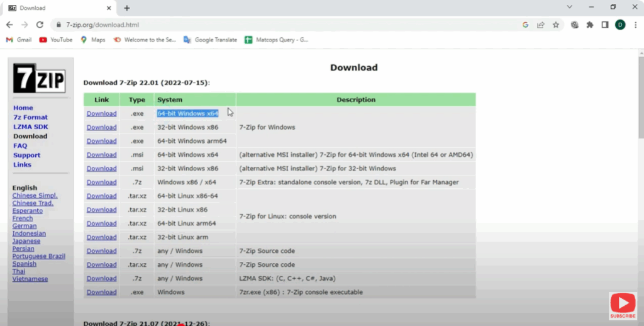Download 32-bit Linux x86 tar.xz
The height and width of the screenshot is (326, 644).
tap(101, 210)
